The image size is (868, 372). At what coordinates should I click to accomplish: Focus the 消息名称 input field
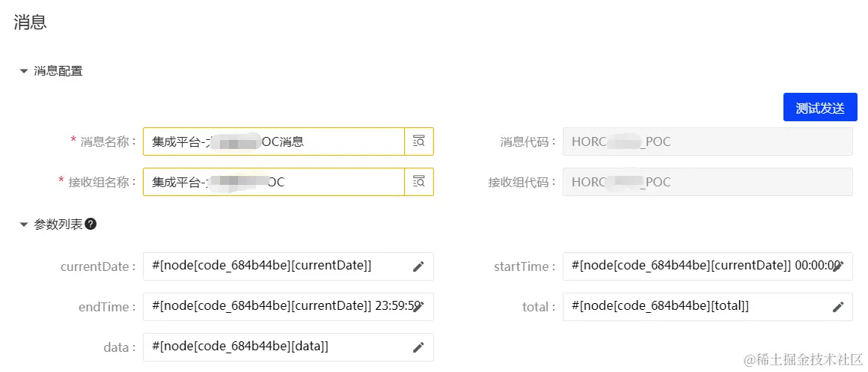pyautogui.click(x=274, y=141)
